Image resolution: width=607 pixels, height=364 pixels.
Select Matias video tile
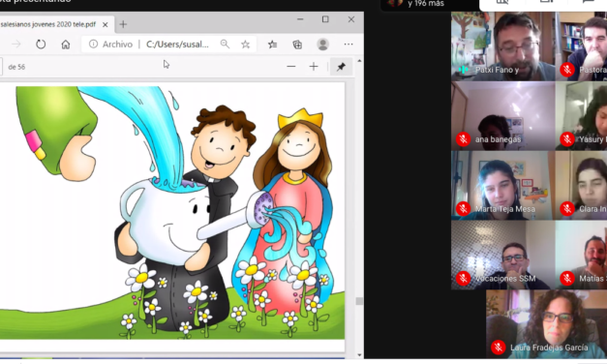tap(581, 256)
